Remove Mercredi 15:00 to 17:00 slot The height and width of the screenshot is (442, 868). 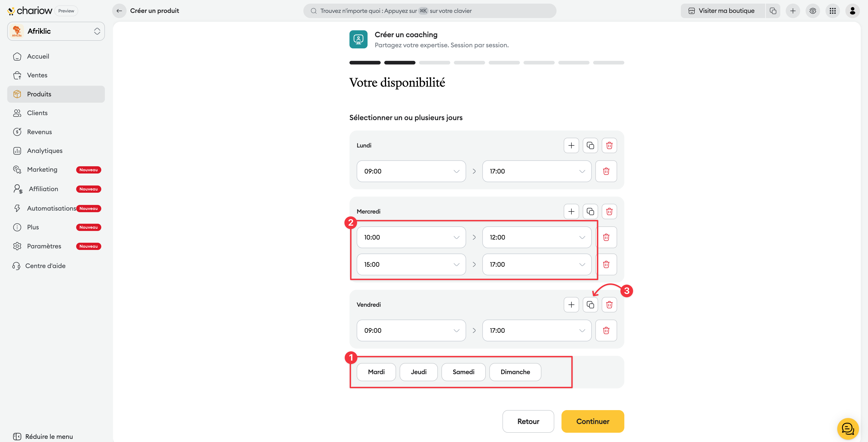606,264
